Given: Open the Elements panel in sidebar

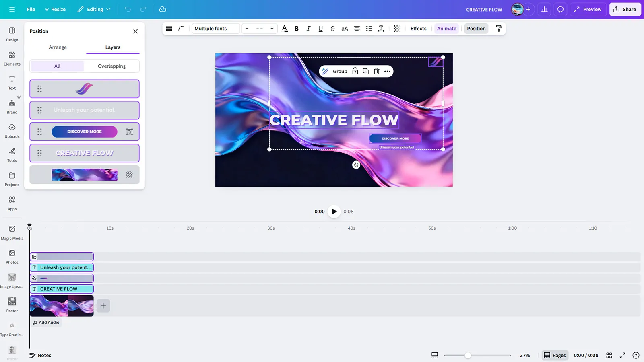Looking at the screenshot, I should (12, 58).
